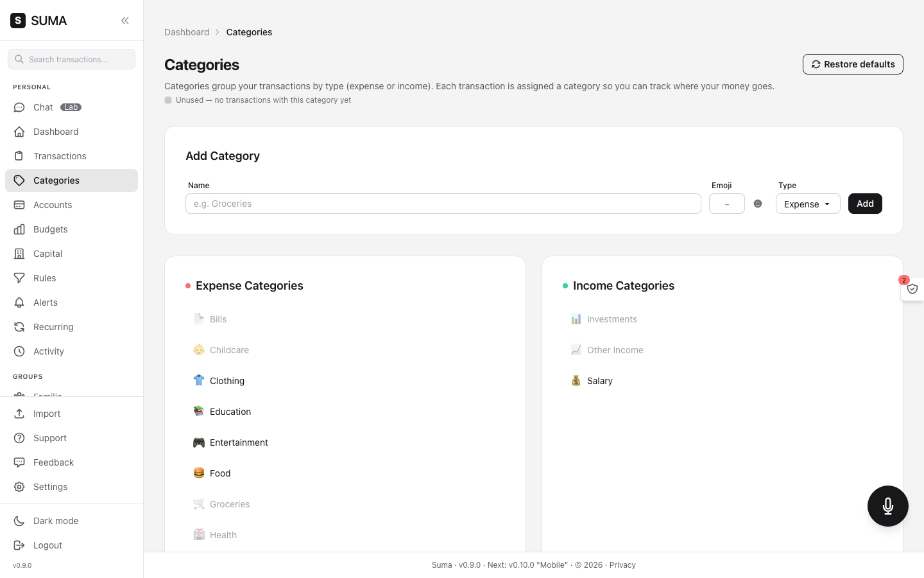The image size is (924, 578).
Task: Click the Categories tag icon
Action: point(19,180)
